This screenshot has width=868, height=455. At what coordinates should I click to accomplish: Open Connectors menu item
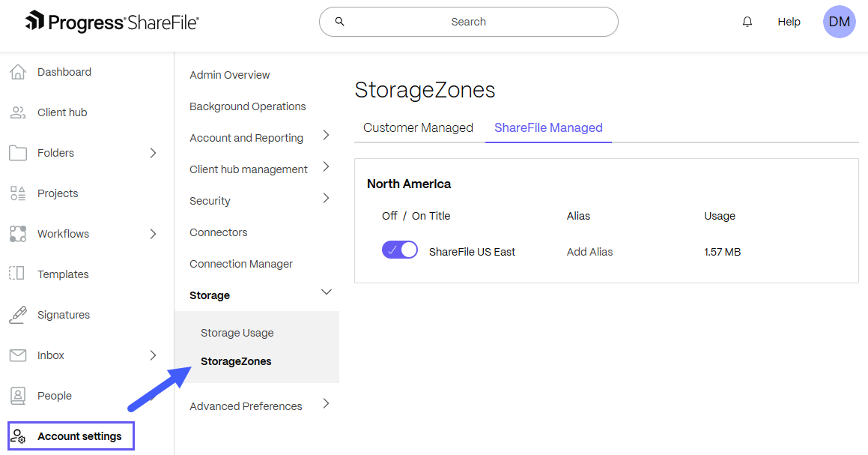218,232
